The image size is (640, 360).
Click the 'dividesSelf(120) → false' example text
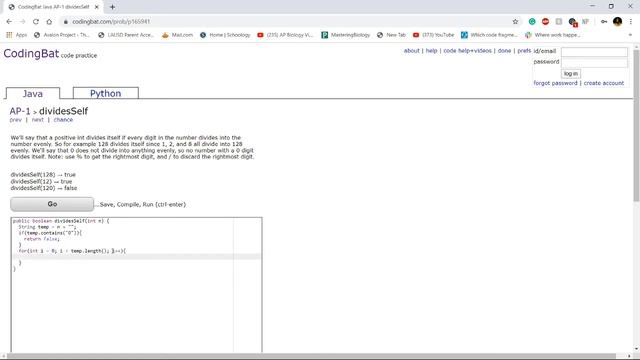point(44,188)
